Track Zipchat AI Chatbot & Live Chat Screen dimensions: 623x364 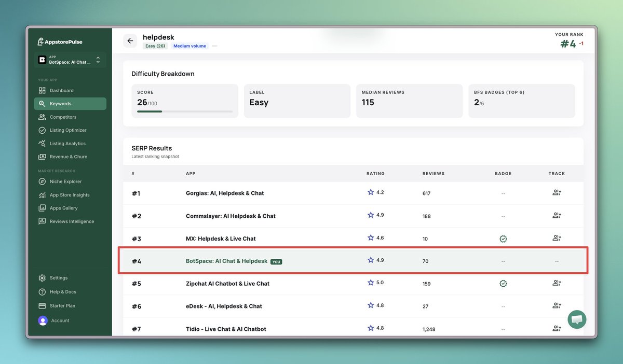pyautogui.click(x=557, y=283)
